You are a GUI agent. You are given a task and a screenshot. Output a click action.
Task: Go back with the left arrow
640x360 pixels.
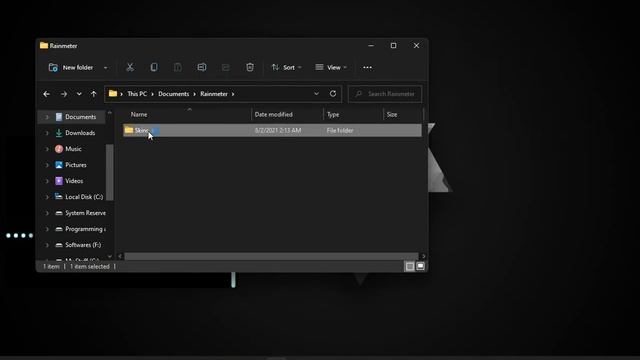click(47, 94)
